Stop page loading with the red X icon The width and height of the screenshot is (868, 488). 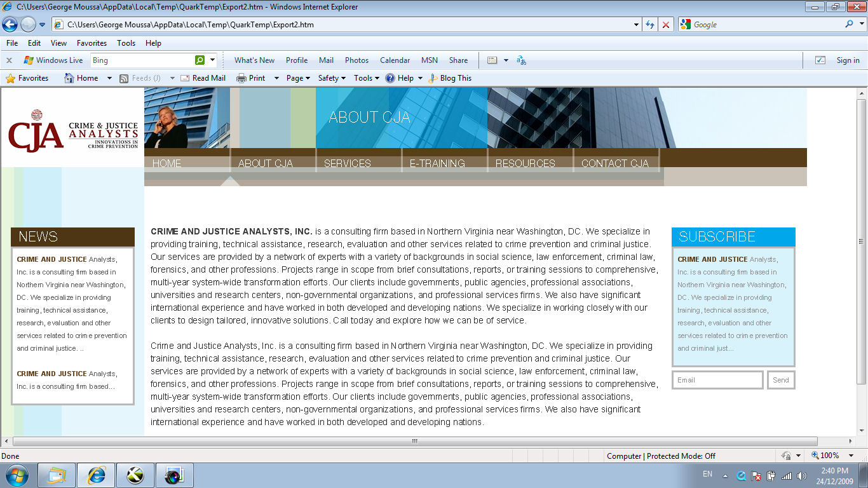tap(665, 25)
